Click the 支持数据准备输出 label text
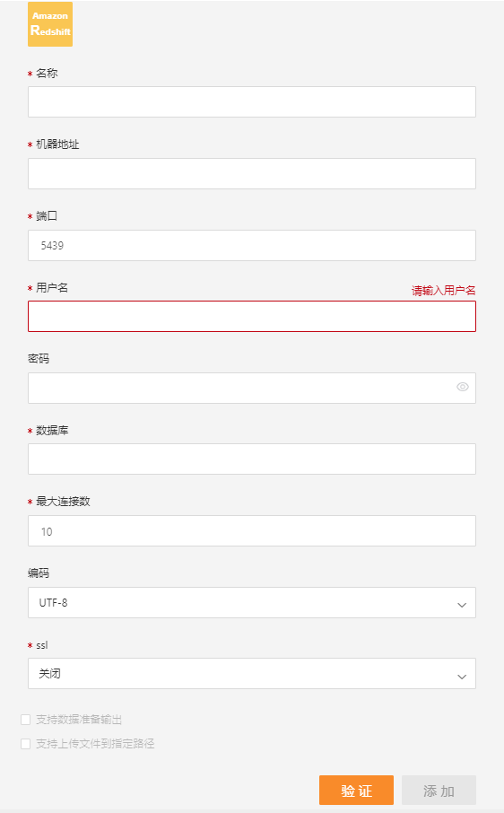504x813 pixels. [x=79, y=720]
